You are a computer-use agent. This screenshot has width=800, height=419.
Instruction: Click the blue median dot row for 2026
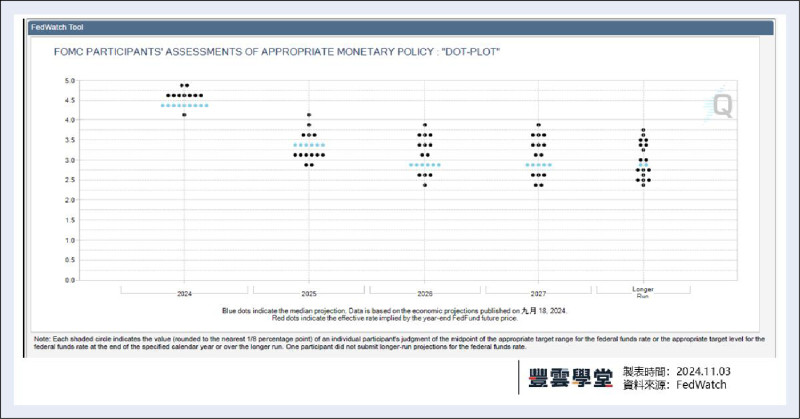[x=425, y=165]
